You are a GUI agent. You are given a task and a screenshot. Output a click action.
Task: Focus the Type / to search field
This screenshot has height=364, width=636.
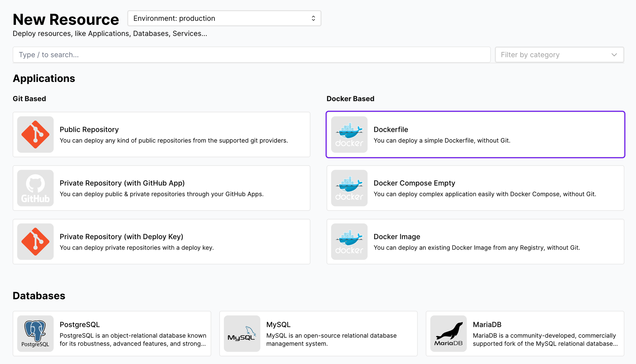pos(251,55)
